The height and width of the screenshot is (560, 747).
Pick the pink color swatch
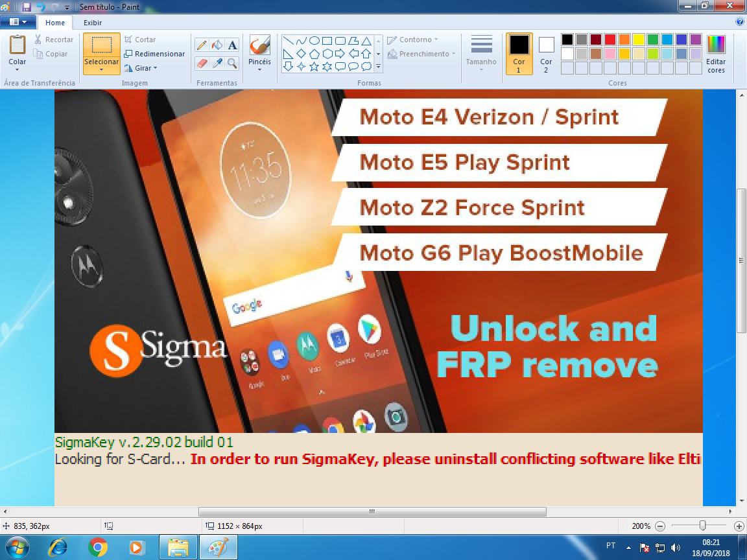click(610, 54)
